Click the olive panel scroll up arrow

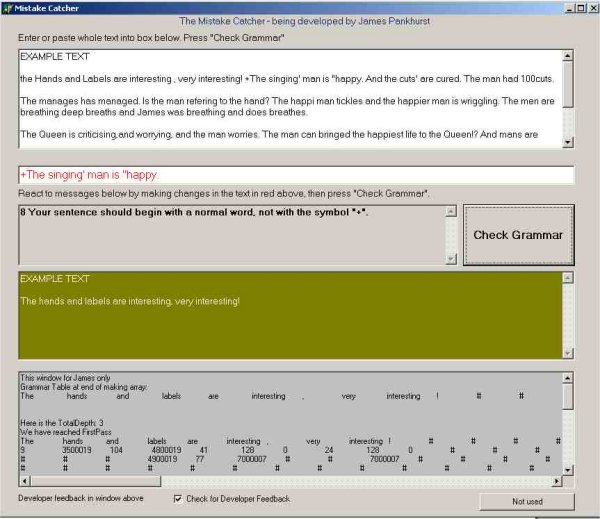(x=568, y=277)
